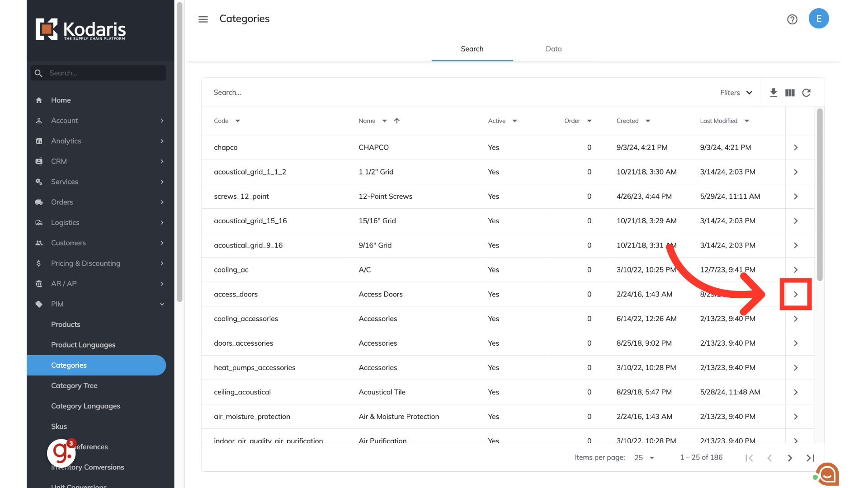
Task: Open the items per page dropdown
Action: tap(644, 458)
